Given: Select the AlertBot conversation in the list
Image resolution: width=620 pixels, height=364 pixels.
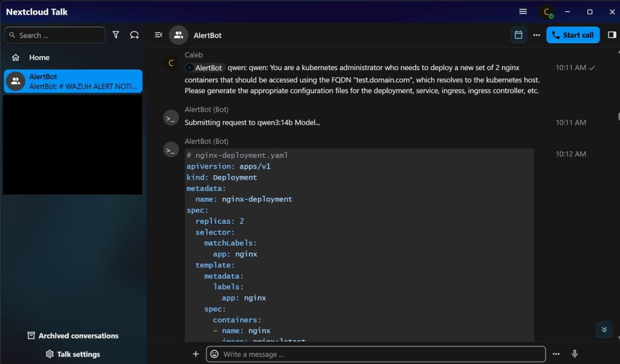Looking at the screenshot, I should pos(73,82).
